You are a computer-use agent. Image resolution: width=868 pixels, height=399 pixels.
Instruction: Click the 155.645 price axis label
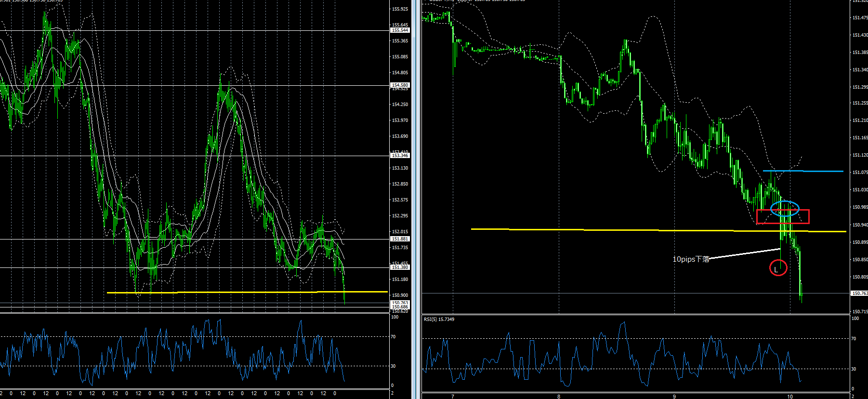(x=400, y=25)
